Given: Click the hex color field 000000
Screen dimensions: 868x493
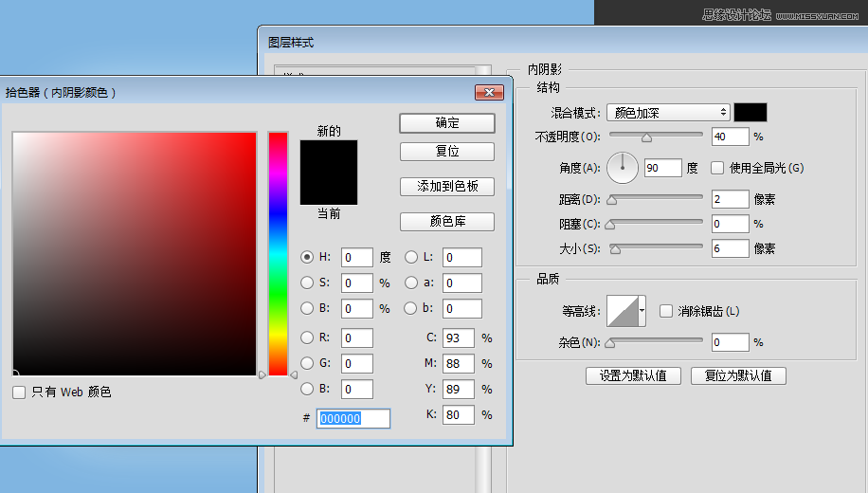Looking at the screenshot, I should 353,418.
